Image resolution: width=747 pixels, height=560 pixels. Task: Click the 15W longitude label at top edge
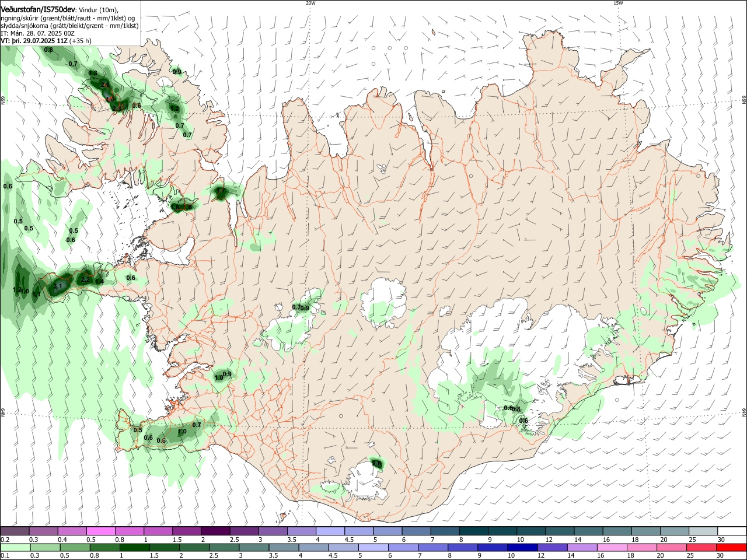point(618,3)
